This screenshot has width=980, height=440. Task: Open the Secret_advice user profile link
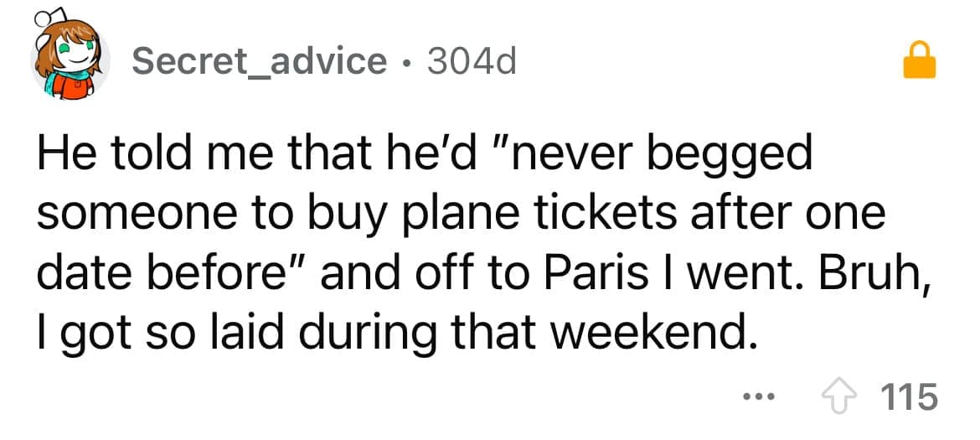[x=260, y=60]
